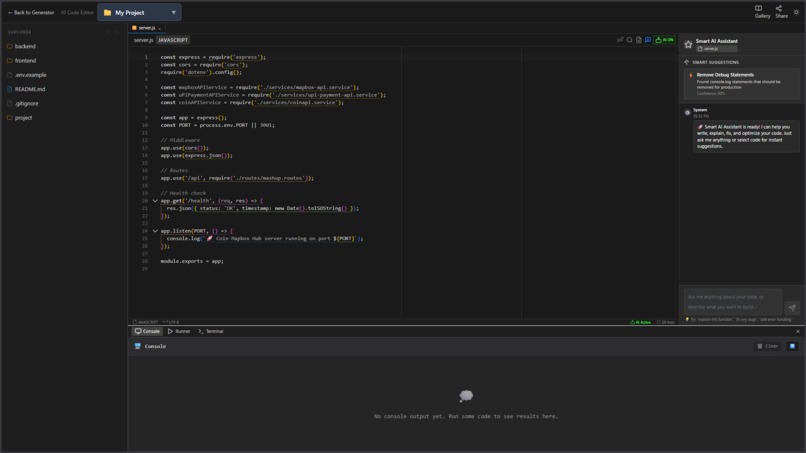The image size is (806, 453).
Task: Click the line count in status bar
Action: click(666, 322)
